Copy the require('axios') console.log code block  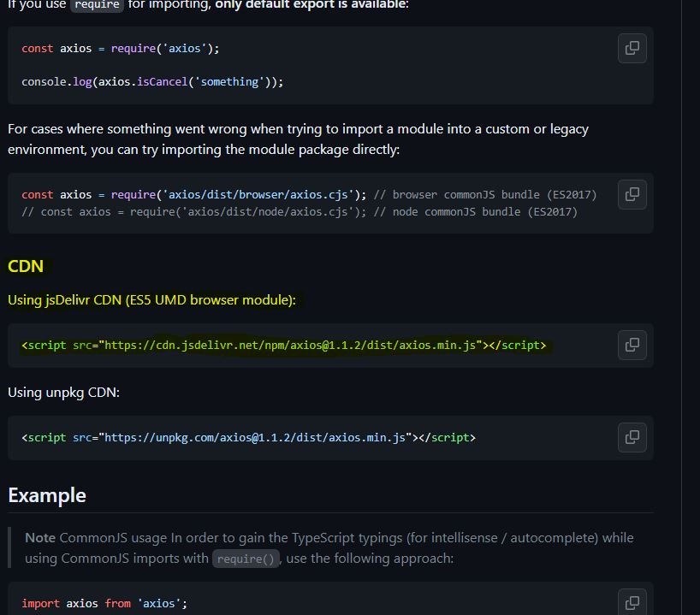pos(632,48)
